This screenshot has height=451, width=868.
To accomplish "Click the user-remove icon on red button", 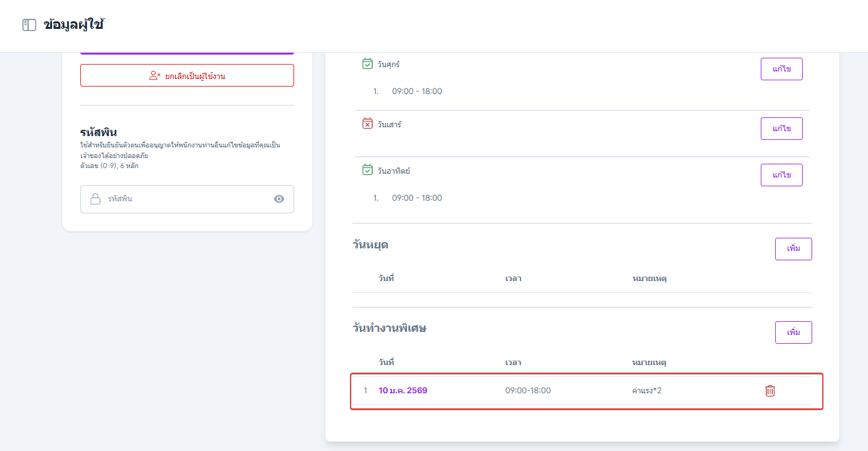I will [155, 76].
